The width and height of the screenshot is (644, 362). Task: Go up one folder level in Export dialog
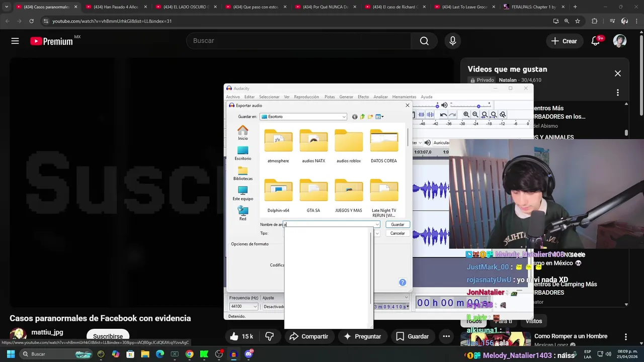click(362, 117)
